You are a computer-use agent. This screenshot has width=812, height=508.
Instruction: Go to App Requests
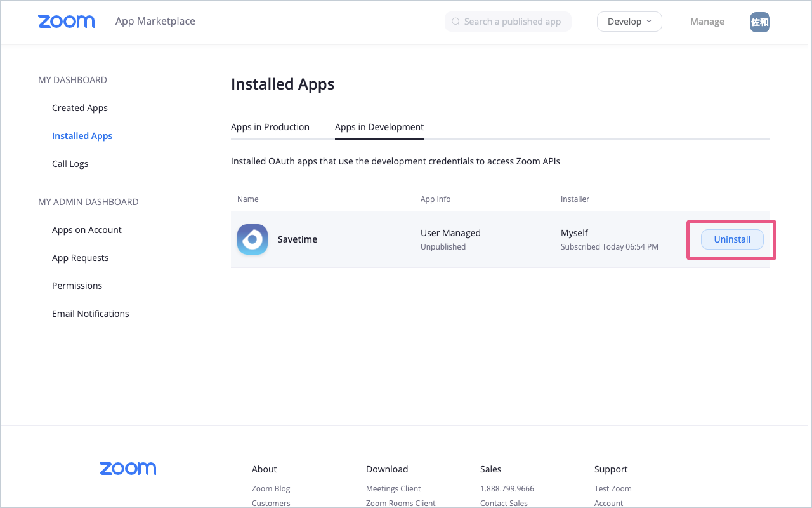tap(80, 258)
